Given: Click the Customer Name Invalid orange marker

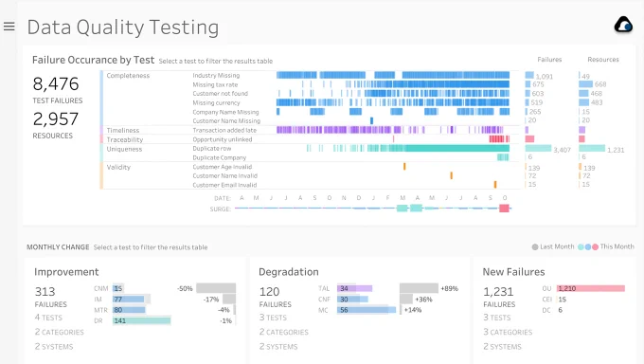Looking at the screenshot, I should tap(452, 175).
